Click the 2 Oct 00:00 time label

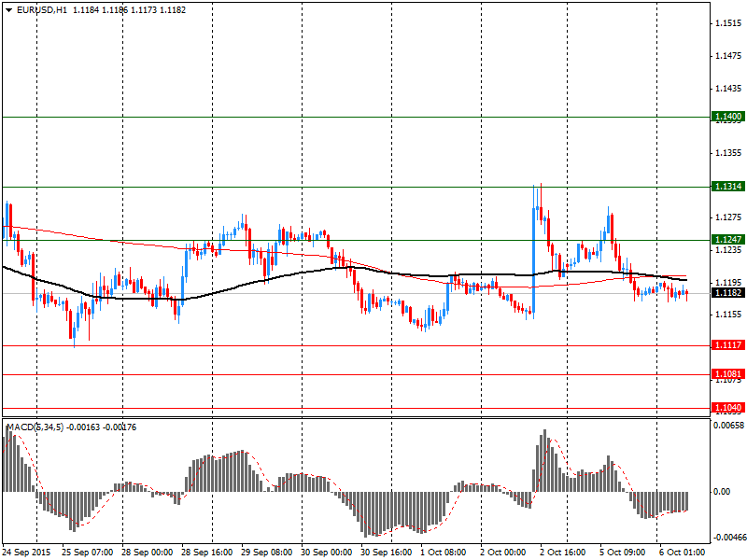click(503, 553)
